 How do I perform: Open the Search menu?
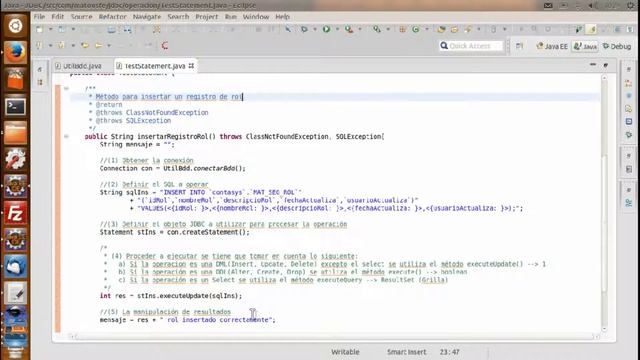click(x=178, y=17)
